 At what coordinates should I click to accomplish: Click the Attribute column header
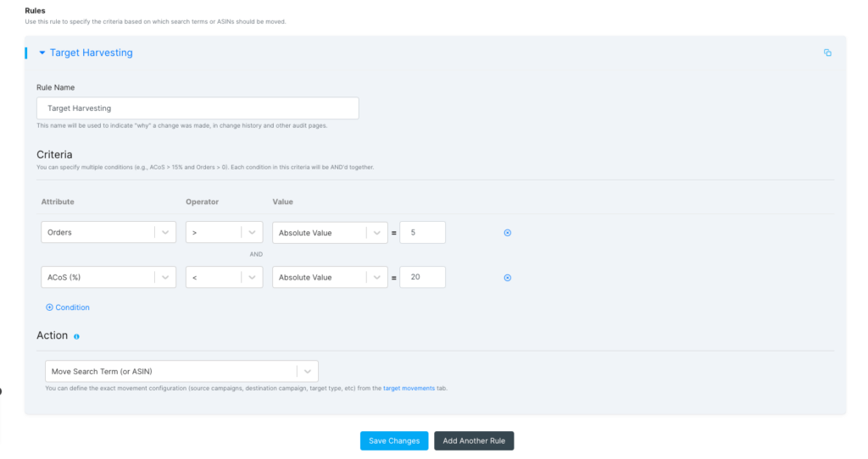[x=58, y=202]
